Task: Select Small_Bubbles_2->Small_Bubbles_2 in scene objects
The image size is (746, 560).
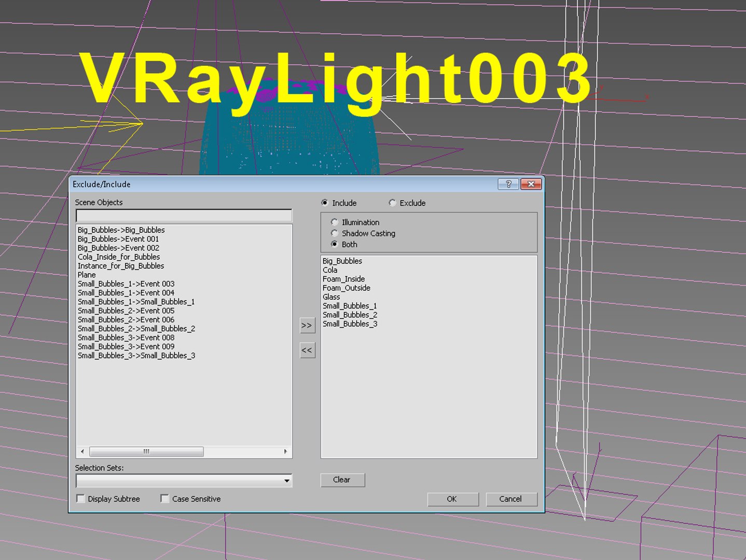Action: [x=136, y=329]
